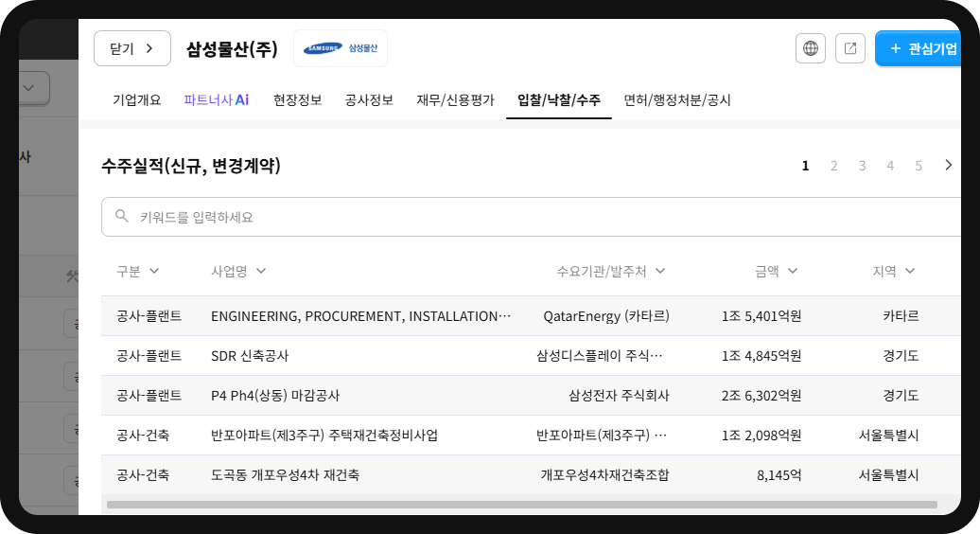Select SDR 신축공사 project name
980x534 pixels.
(x=250, y=356)
